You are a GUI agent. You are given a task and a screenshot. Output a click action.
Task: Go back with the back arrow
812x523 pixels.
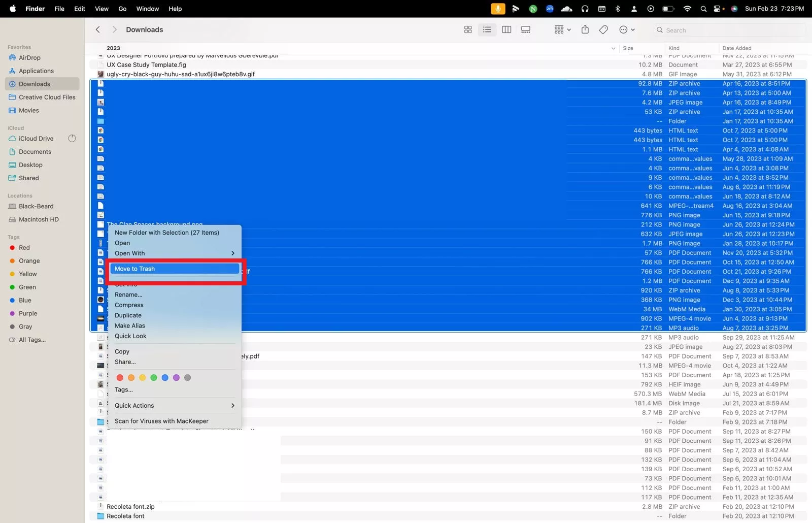pyautogui.click(x=98, y=30)
